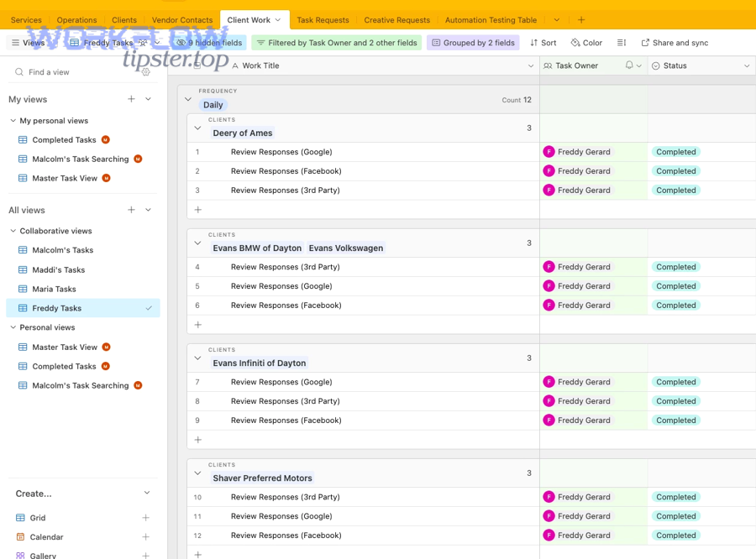Image resolution: width=756 pixels, height=559 pixels.
Task: Collapse the Deery of Ames client group
Action: 197,126
